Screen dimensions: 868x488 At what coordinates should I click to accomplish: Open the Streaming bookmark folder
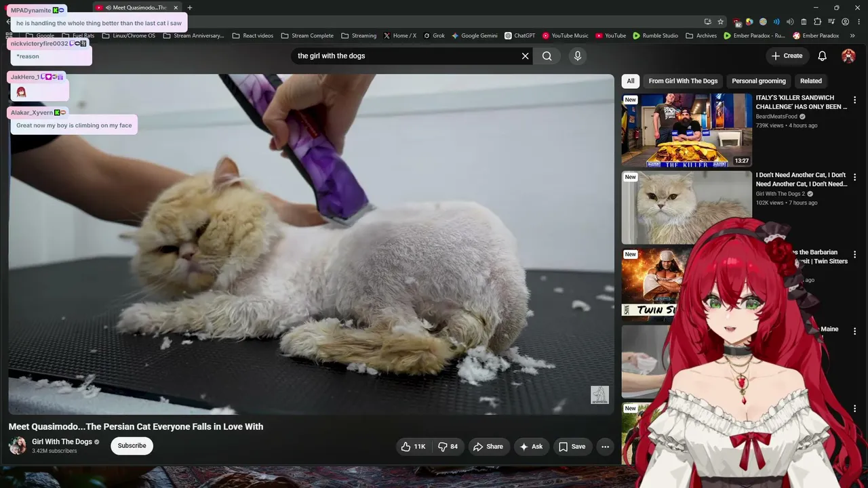click(x=358, y=36)
